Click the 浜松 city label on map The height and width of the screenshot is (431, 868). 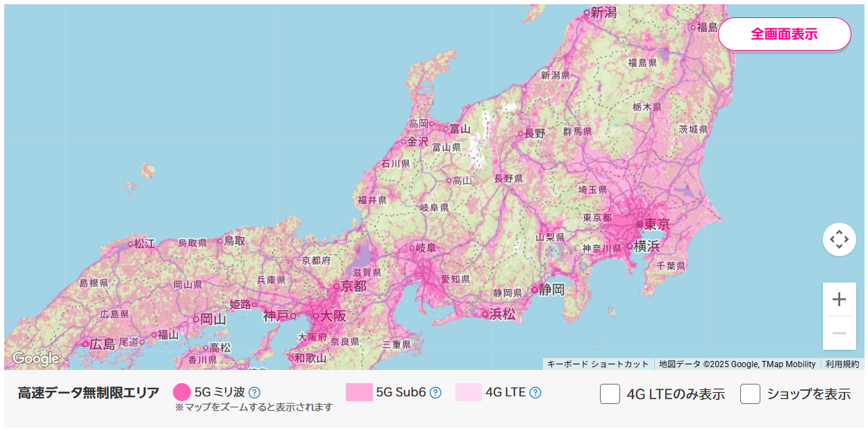point(503,314)
